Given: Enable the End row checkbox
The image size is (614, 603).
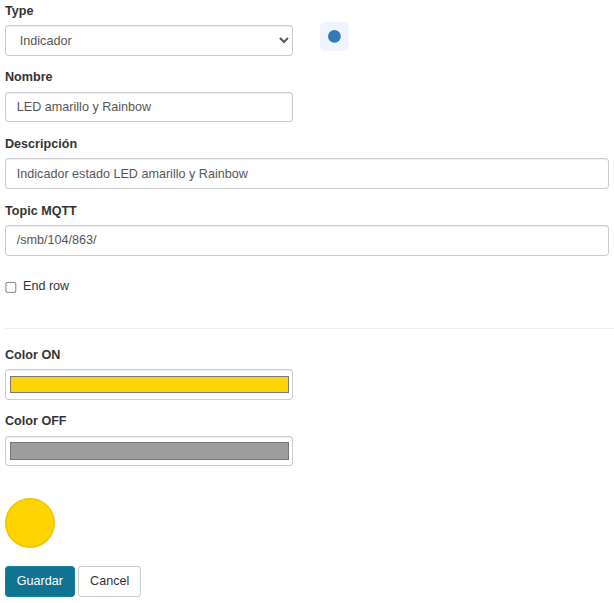Looking at the screenshot, I should [x=11, y=287].
